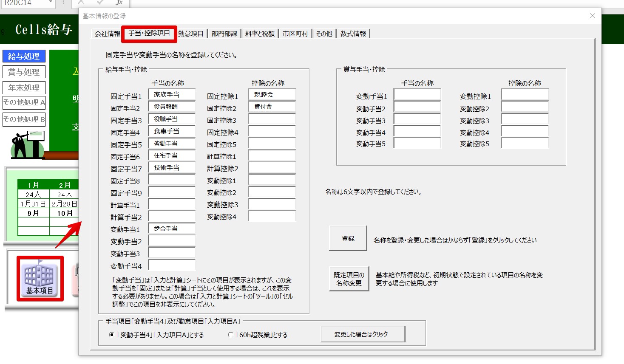624x364 pixels.
Task: Close the 基本情報の登録 dialog
Action: point(593,16)
